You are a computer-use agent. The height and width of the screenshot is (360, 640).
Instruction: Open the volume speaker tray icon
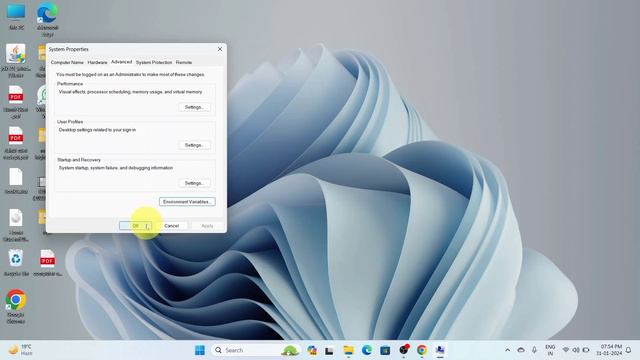576,350
